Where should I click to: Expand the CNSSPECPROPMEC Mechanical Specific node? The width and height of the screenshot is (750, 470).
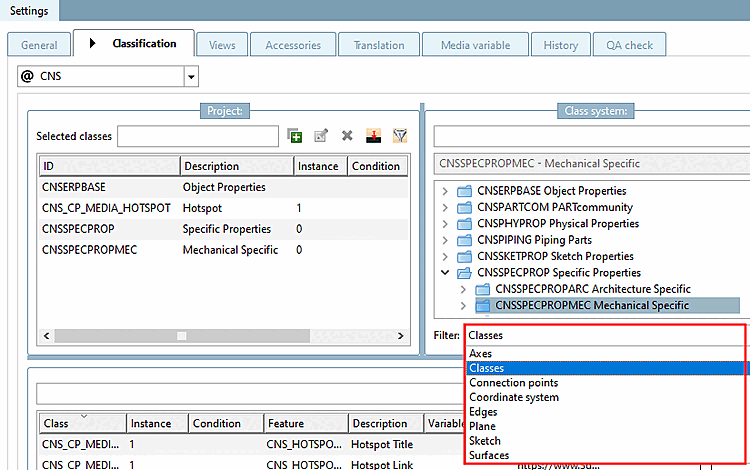coord(463,306)
